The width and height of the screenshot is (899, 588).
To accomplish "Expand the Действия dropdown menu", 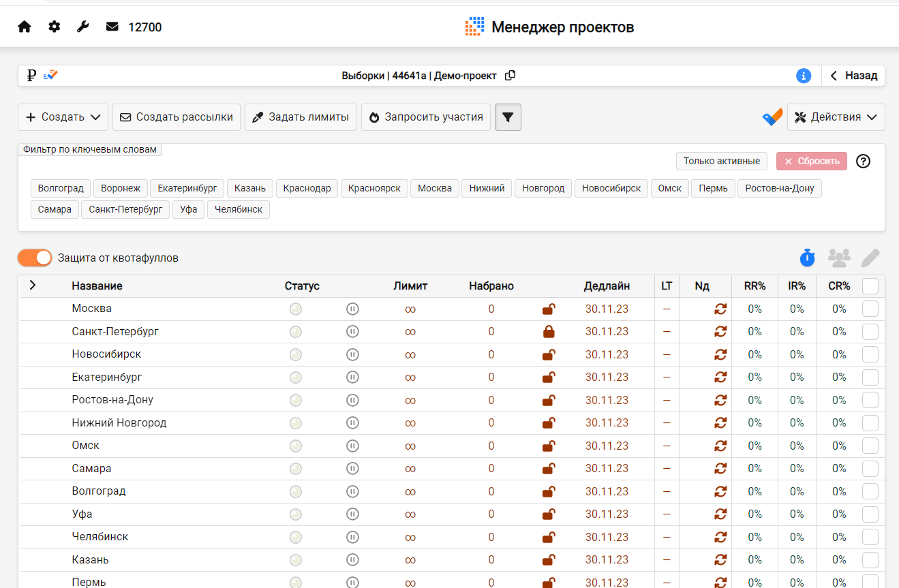I will point(836,117).
